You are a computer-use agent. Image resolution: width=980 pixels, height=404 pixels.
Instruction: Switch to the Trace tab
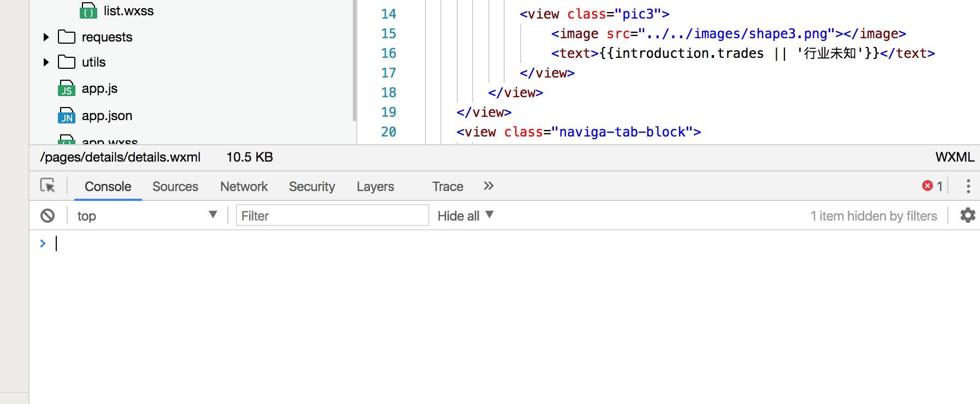[448, 187]
